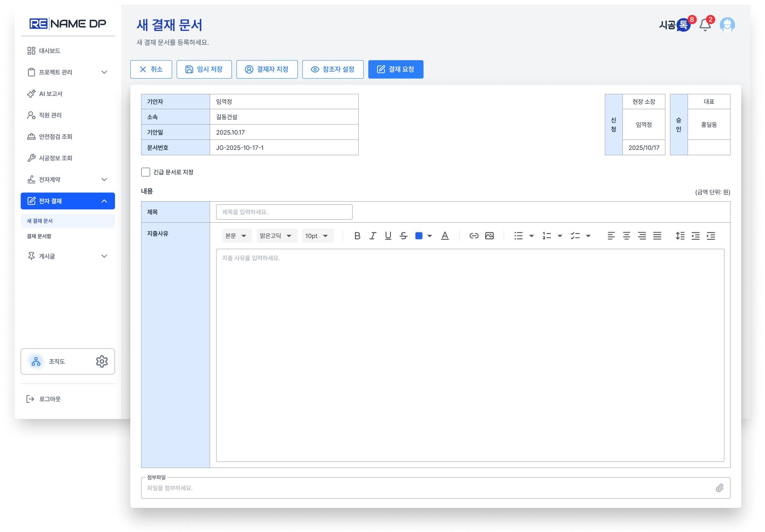Toggle bold formatting in editor toolbar
Image resolution: width=765 pixels, height=532 pixels.
357,236
